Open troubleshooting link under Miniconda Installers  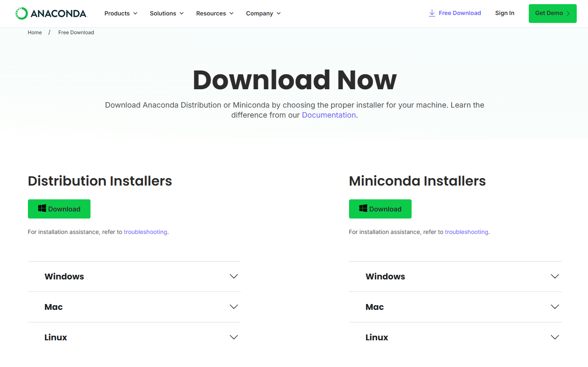[x=466, y=232]
